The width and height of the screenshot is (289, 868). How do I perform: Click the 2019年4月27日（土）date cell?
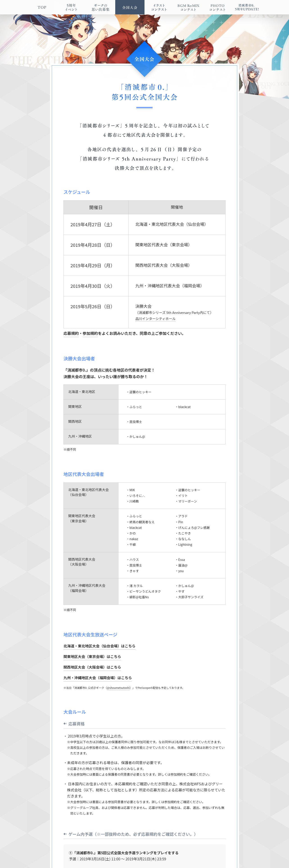click(x=96, y=224)
